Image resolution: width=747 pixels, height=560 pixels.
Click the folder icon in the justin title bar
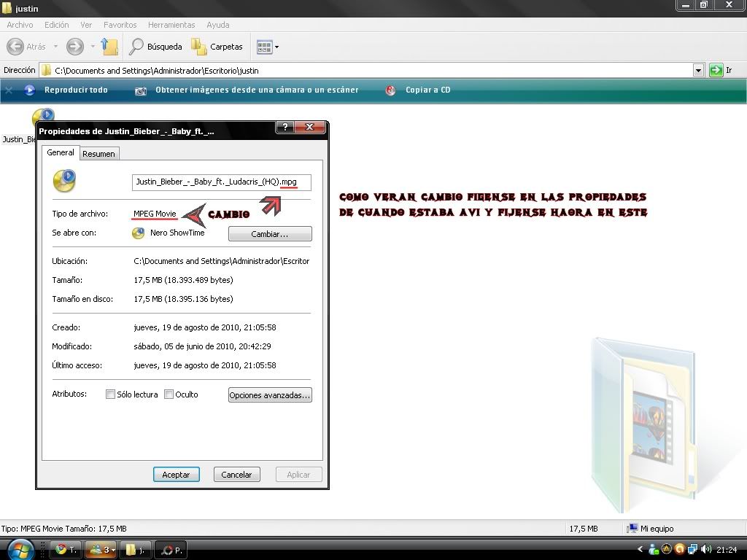tap(7, 8)
